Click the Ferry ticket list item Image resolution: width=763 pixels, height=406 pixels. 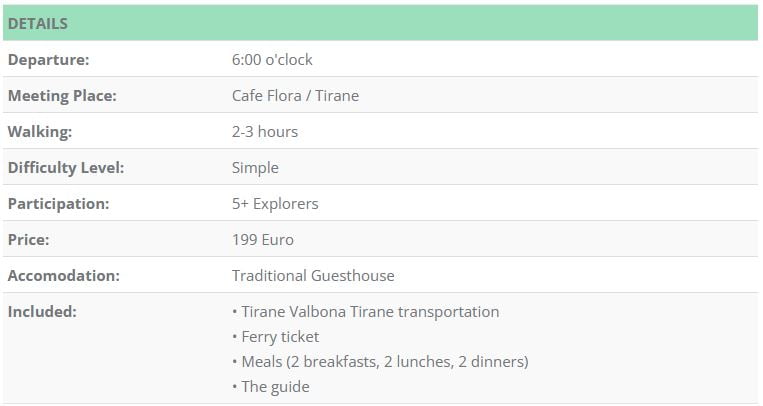point(275,337)
